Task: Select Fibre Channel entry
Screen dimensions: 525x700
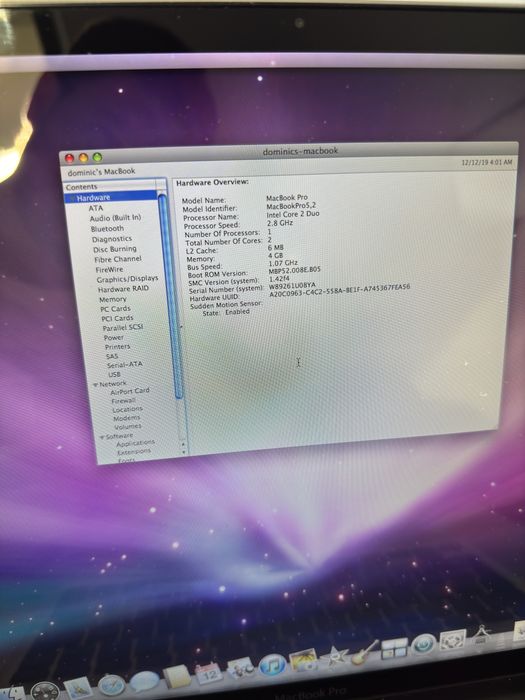Action: (118, 259)
